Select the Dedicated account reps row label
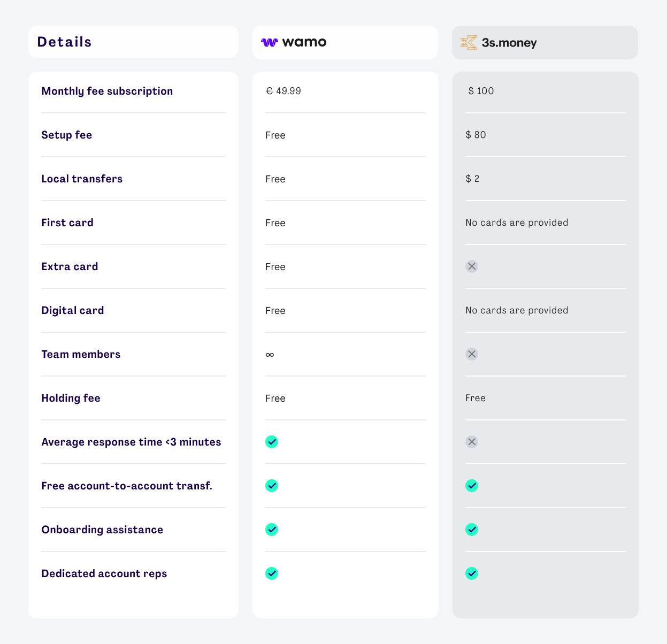 pos(104,573)
